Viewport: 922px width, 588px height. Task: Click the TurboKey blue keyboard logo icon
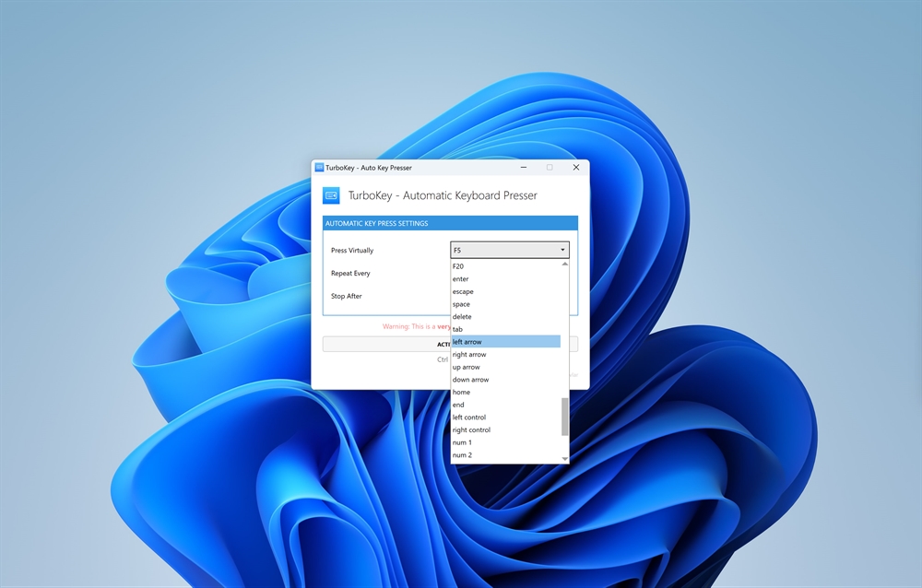(331, 195)
